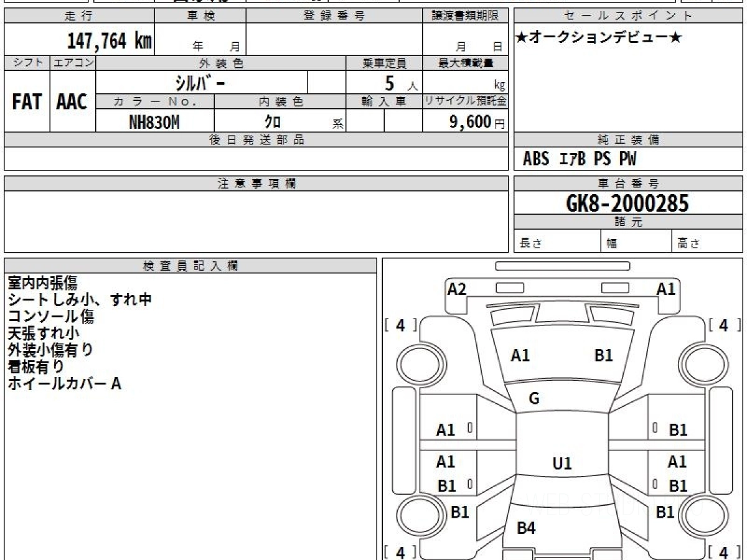Click chassis number GK8-2000285

(x=627, y=203)
